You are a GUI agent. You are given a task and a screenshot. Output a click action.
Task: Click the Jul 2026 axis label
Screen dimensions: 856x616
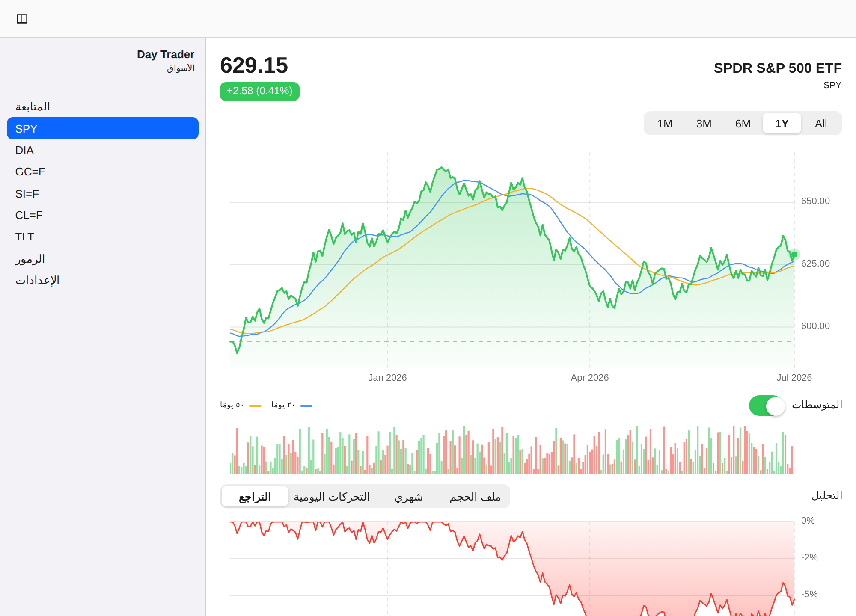click(x=794, y=378)
